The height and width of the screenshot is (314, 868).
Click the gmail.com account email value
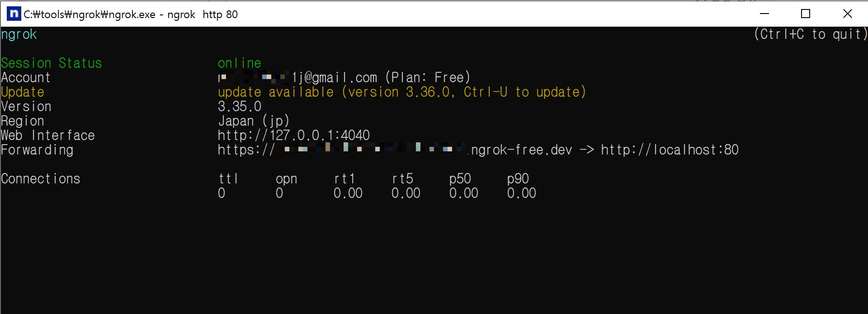tap(297, 78)
